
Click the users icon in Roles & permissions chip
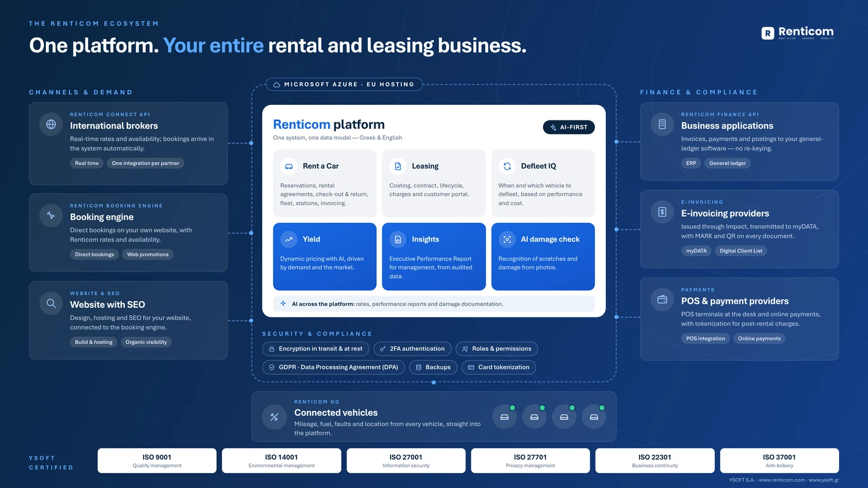tap(465, 349)
